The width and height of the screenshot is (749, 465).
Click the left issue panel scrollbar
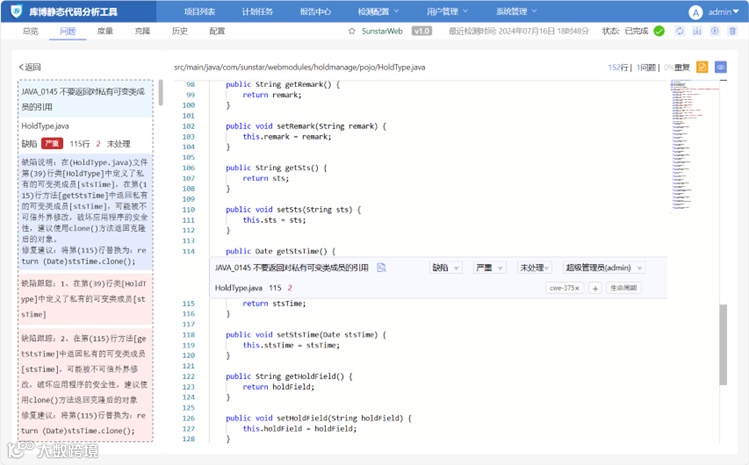coord(160,93)
